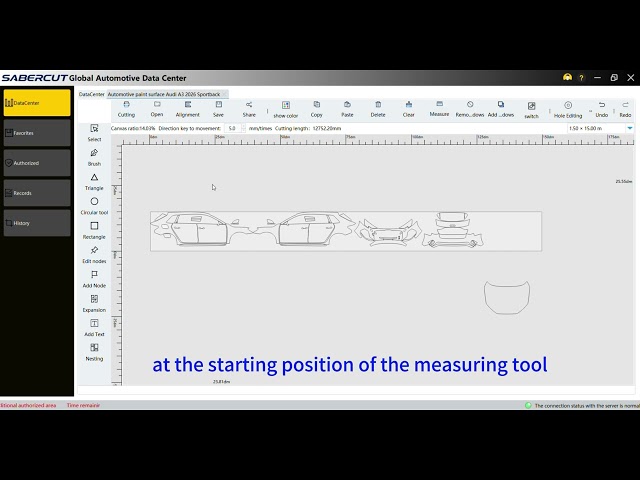The width and height of the screenshot is (640, 480).
Task: Click the Remove windows icon
Action: 470,109
